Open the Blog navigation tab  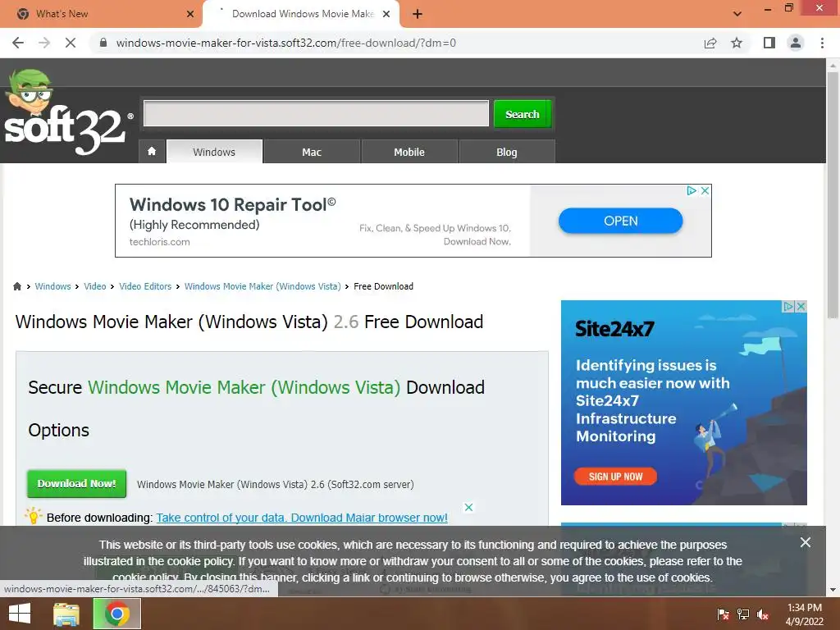tap(507, 152)
